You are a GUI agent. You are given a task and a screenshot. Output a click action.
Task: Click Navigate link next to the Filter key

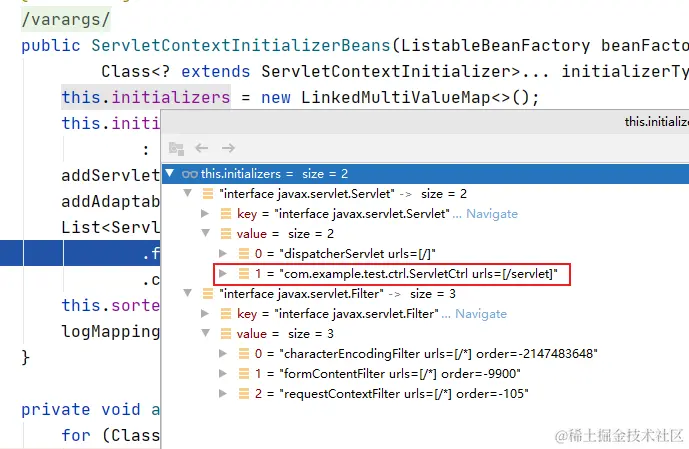pos(481,314)
